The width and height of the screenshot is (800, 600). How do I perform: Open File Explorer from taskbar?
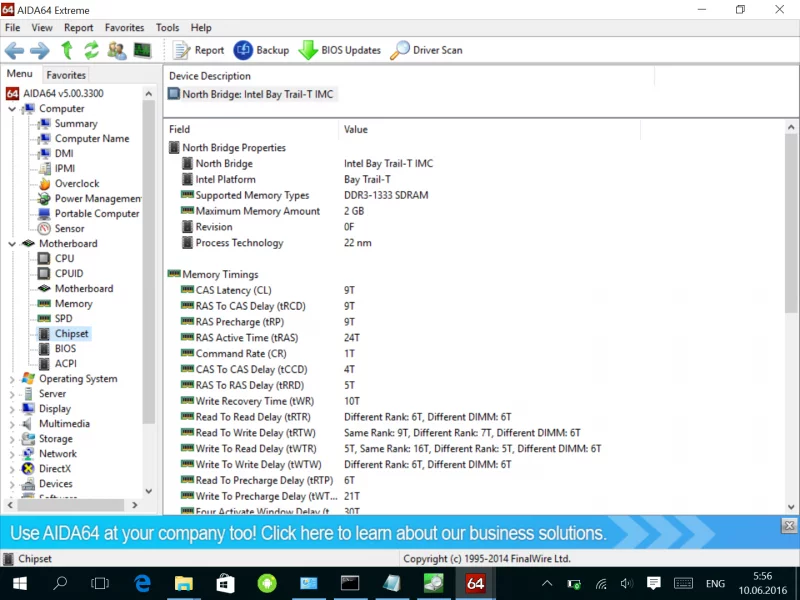(184, 583)
